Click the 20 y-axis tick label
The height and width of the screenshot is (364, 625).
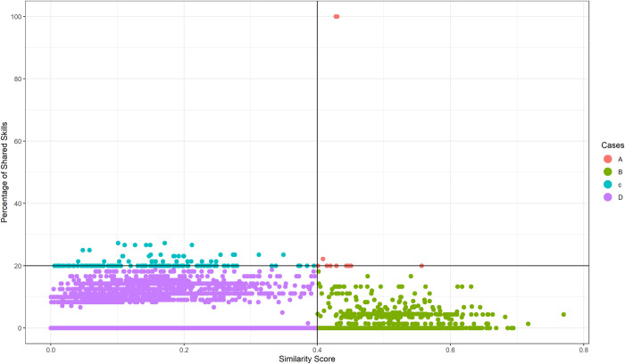pos(19,266)
